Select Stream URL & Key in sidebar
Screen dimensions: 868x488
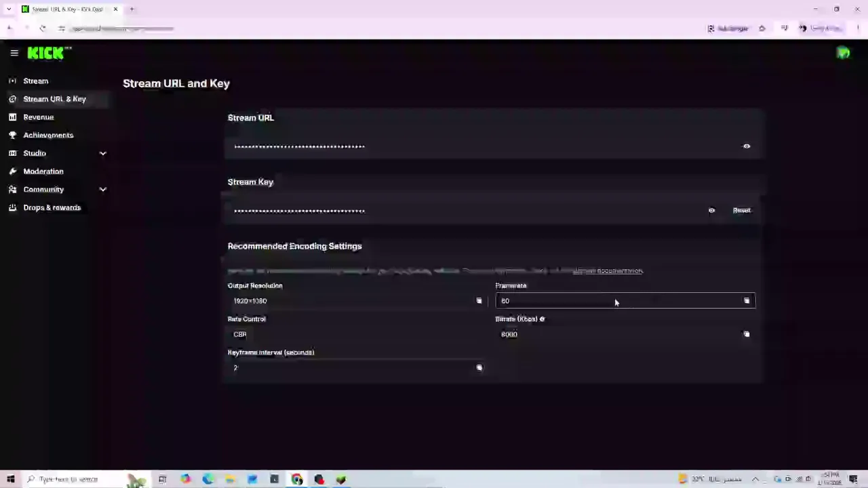[x=58, y=99]
